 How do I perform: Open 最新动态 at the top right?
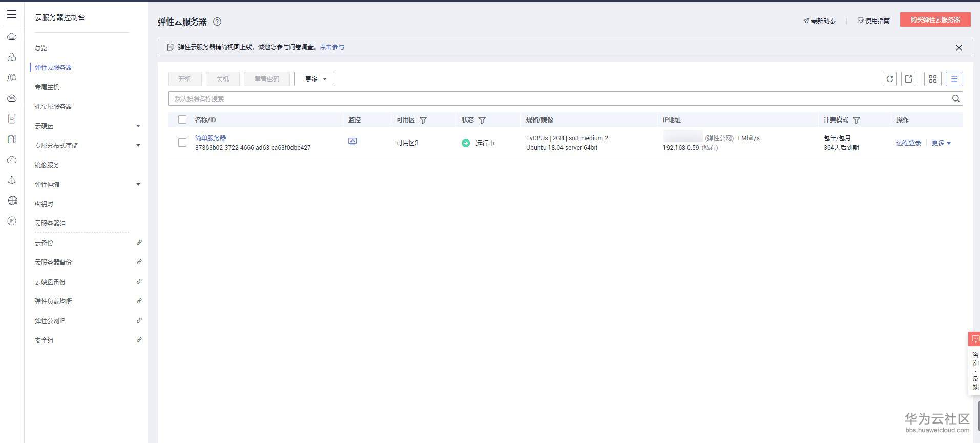820,21
